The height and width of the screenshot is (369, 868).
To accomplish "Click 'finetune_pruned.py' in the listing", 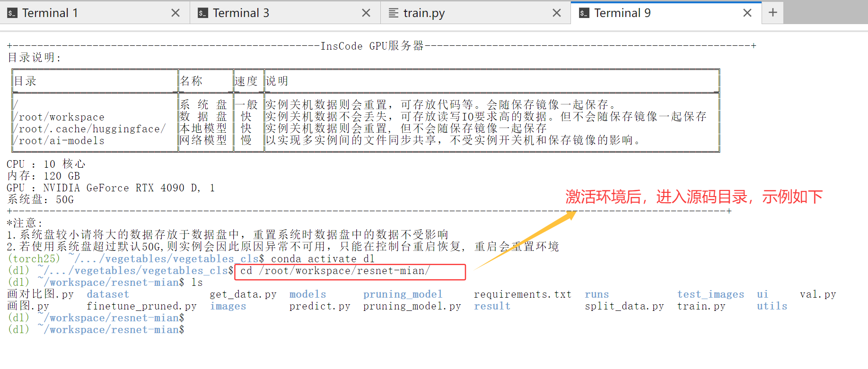I will coord(142,306).
